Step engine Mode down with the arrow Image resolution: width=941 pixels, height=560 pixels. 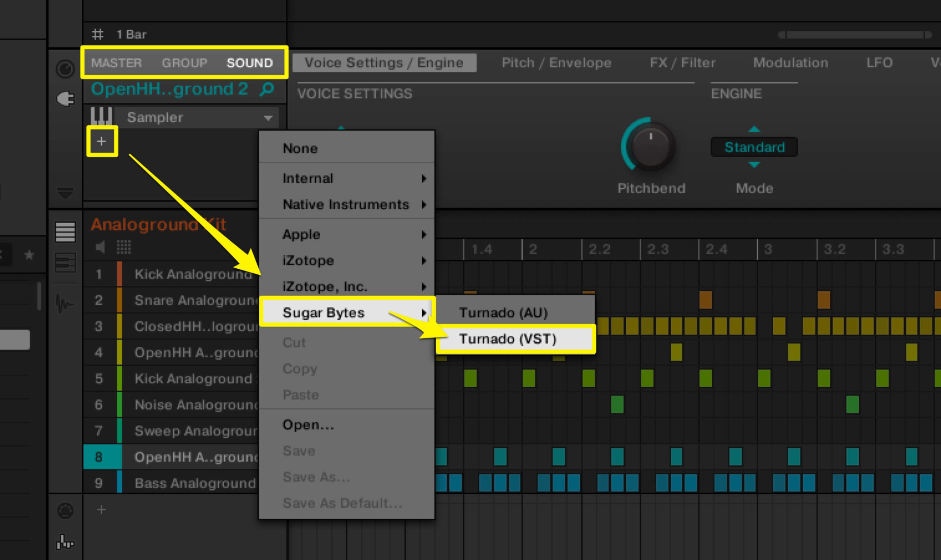point(754,164)
